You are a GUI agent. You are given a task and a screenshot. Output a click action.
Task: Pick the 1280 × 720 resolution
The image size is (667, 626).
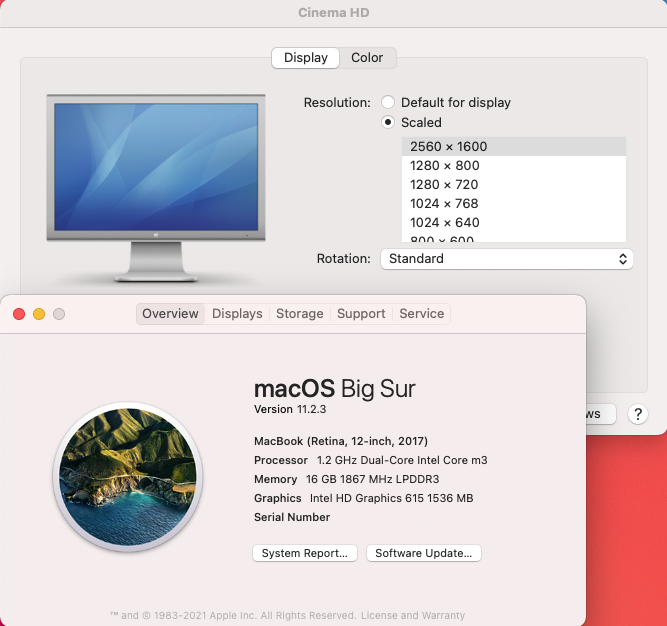pos(513,185)
